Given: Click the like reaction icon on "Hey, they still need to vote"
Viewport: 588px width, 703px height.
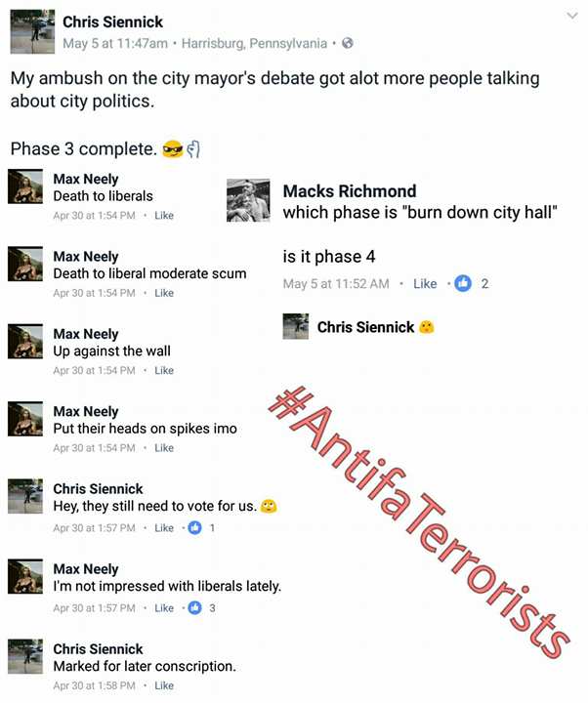Looking at the screenshot, I should pos(194,527).
